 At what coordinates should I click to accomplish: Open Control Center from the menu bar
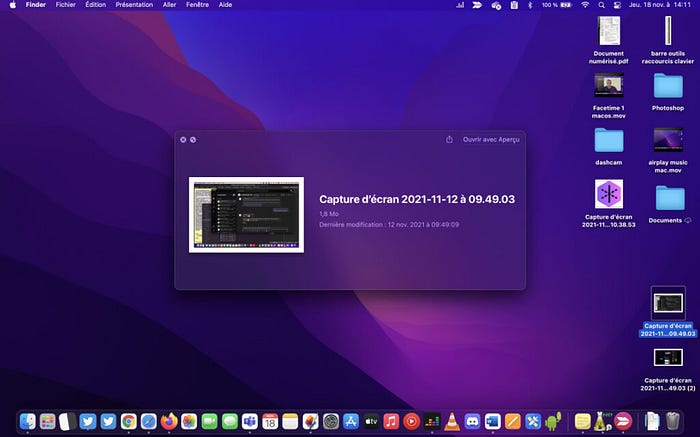[x=617, y=5]
